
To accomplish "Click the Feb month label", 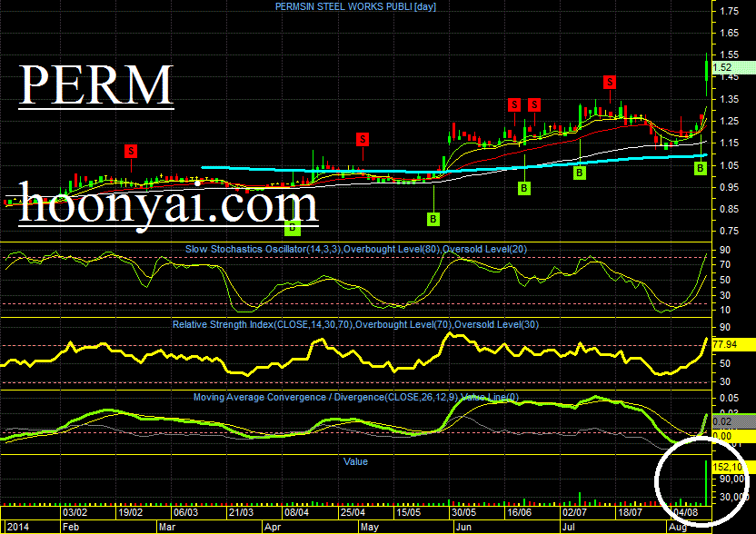I will (70, 527).
